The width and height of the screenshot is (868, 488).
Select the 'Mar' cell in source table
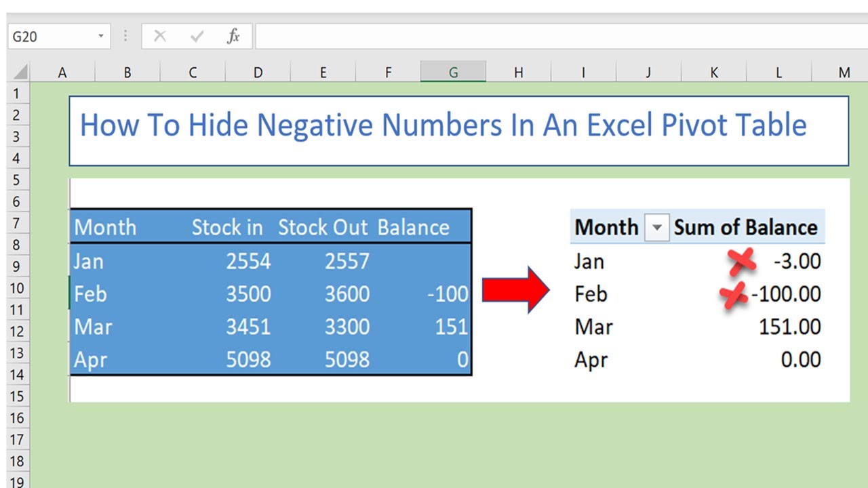93,327
